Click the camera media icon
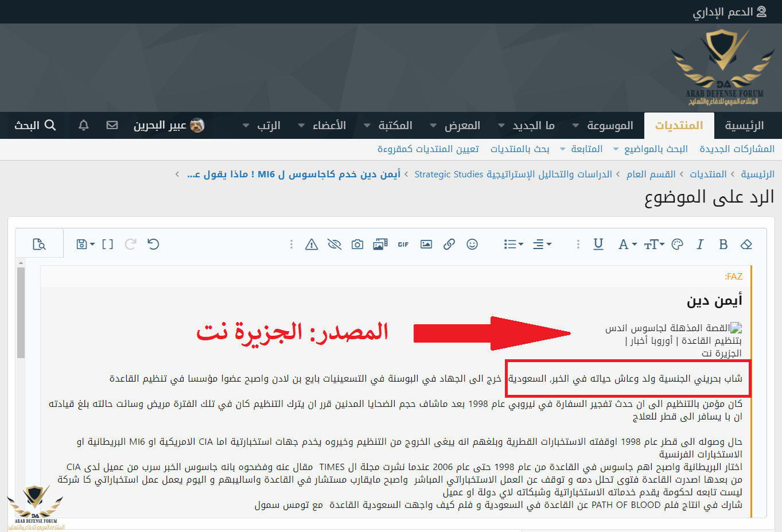This screenshot has height=532, width=782. [357, 244]
